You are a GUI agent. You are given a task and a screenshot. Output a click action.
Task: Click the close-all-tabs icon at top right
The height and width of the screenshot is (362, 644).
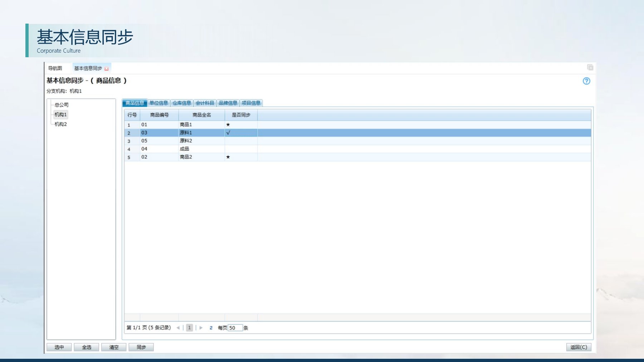590,68
